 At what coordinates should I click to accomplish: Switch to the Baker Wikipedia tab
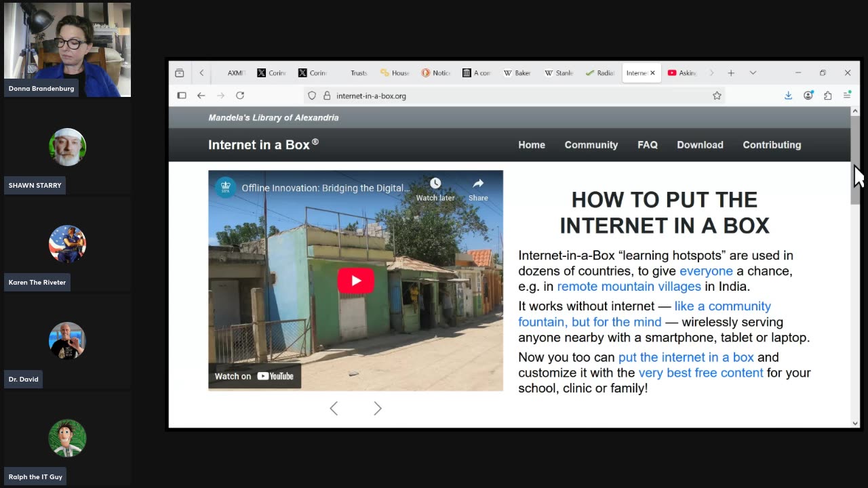pyautogui.click(x=517, y=73)
